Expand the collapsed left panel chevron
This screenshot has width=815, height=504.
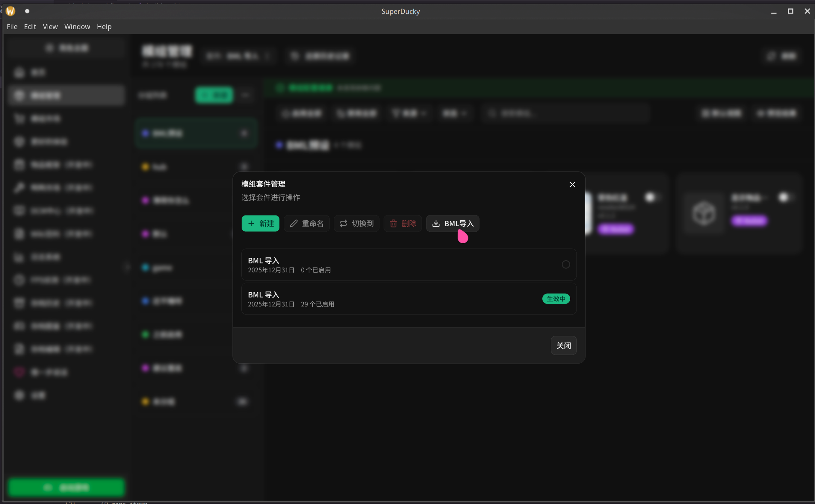[x=127, y=266]
